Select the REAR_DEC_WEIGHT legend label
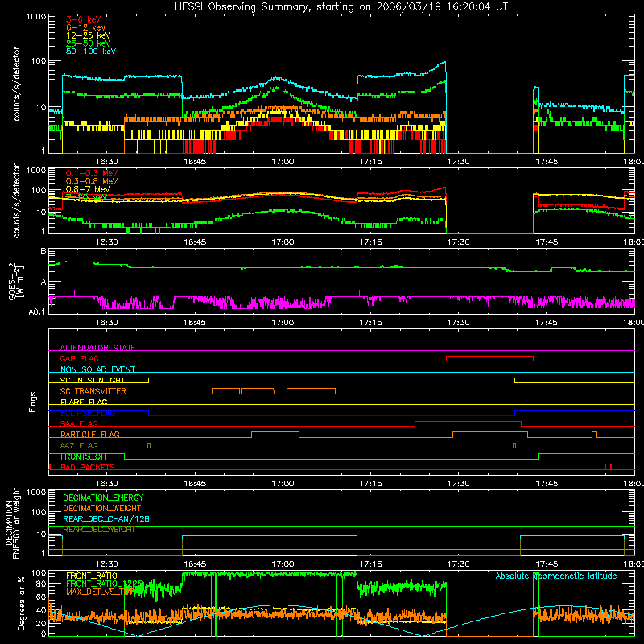 [99, 530]
